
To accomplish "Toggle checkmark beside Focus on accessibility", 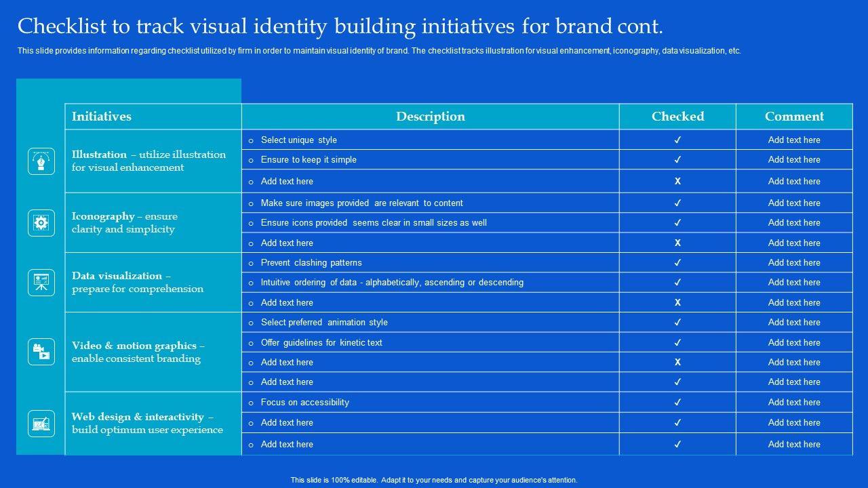I will click(677, 402).
